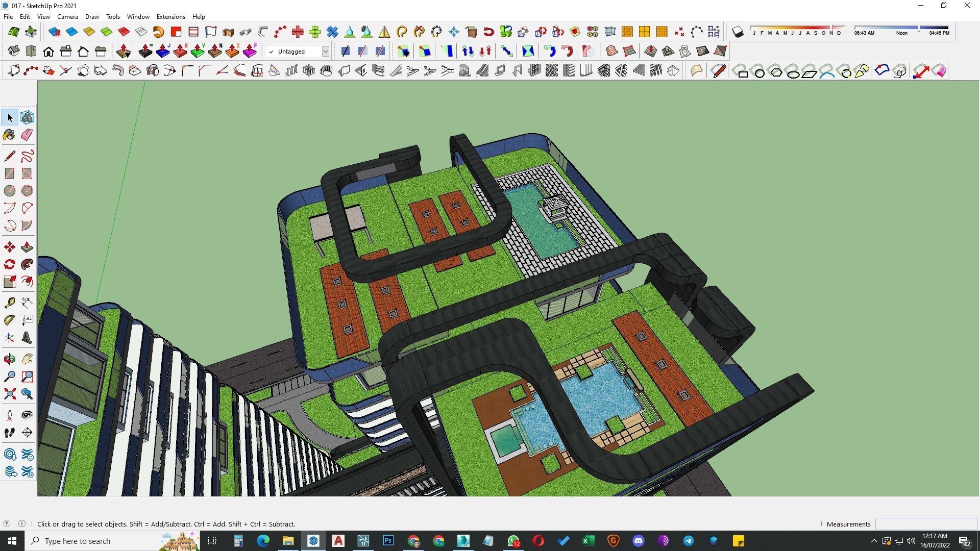
Task: Pick the Tape Measure tool
Action: [x=10, y=303]
